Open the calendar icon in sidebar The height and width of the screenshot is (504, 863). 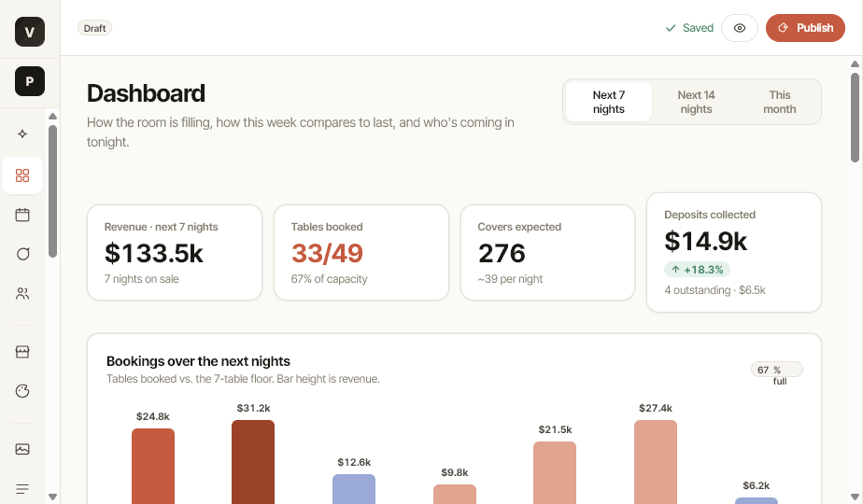[x=22, y=215]
